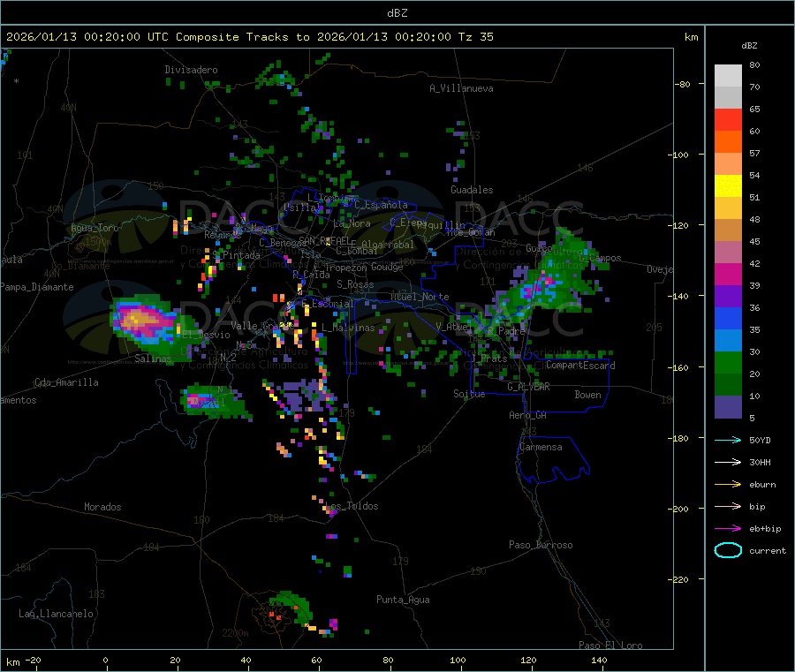Click the '140' tick on bottom km axis

[599, 660]
